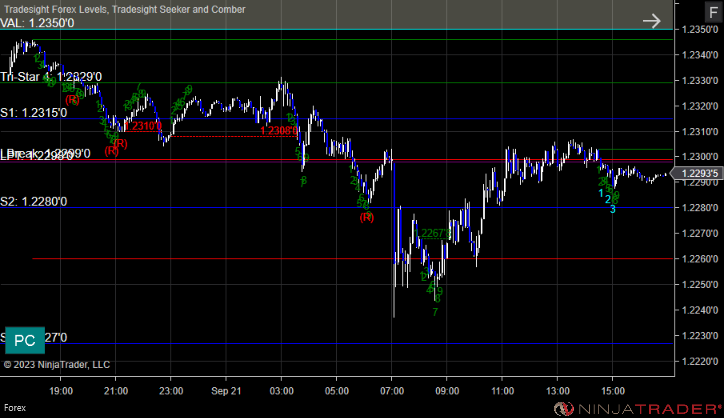The image size is (724, 418).
Task: Click the 09:00 time axis label
Action: tap(447, 391)
